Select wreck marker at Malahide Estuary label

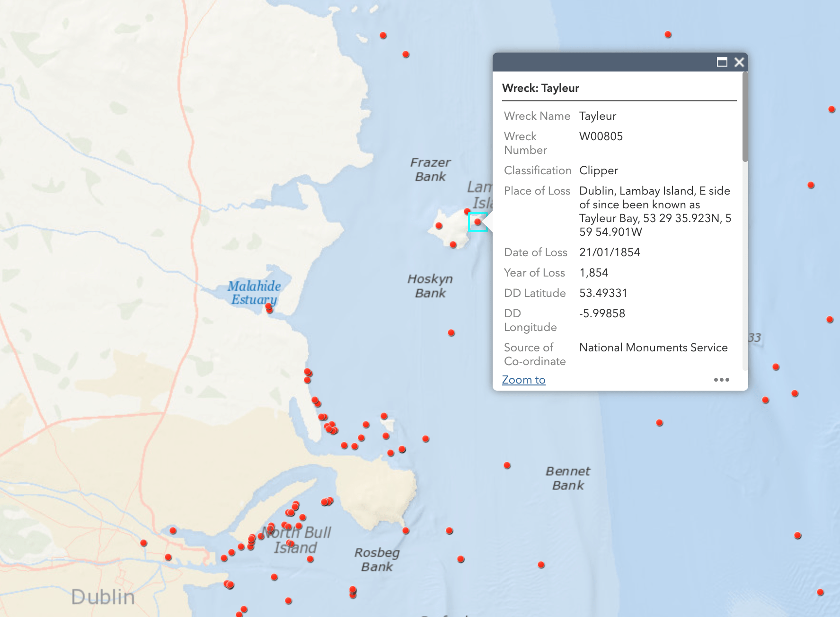tap(269, 307)
